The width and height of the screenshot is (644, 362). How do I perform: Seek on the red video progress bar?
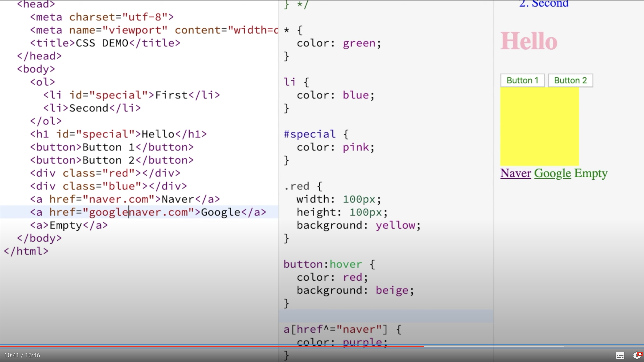(x=212, y=346)
